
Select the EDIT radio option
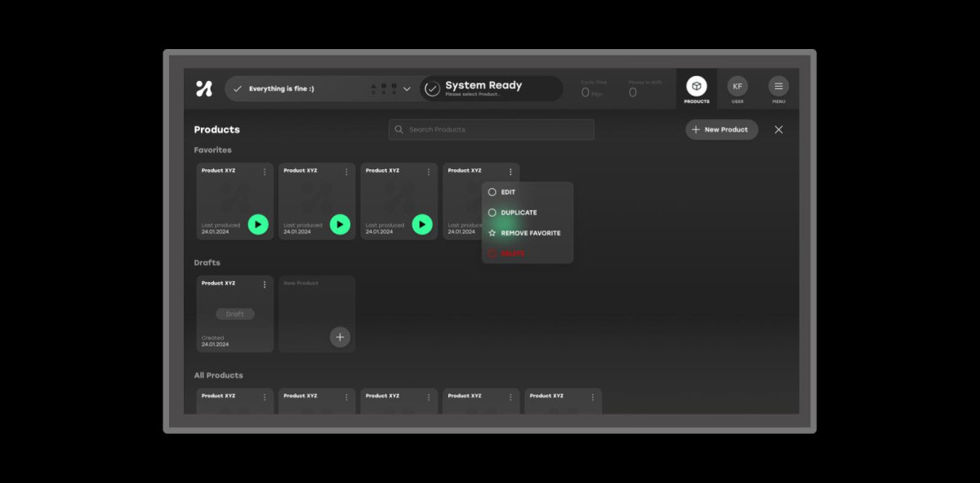[x=492, y=192]
